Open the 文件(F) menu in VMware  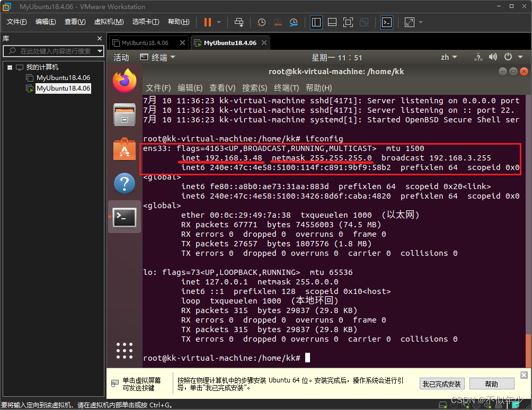point(16,22)
